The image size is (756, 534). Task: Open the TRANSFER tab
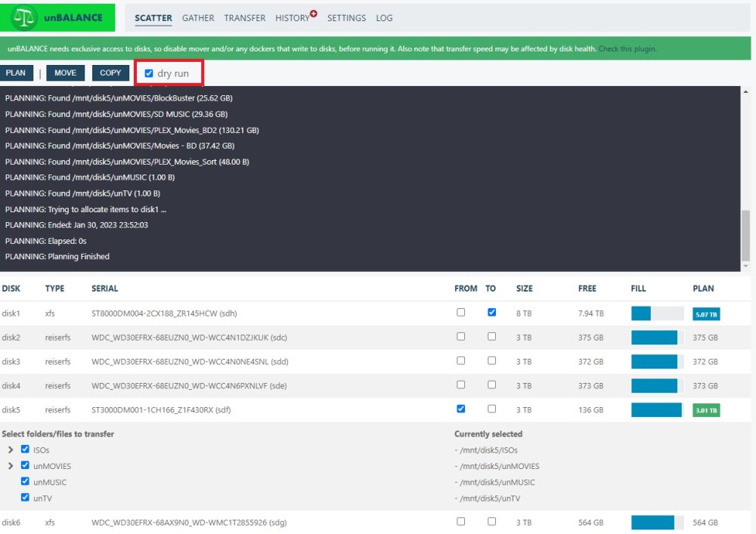tap(244, 18)
